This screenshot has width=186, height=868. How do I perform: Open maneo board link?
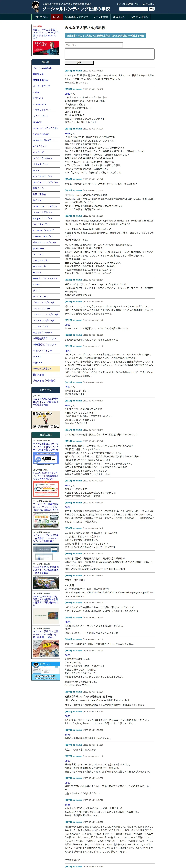coord(46,284)
